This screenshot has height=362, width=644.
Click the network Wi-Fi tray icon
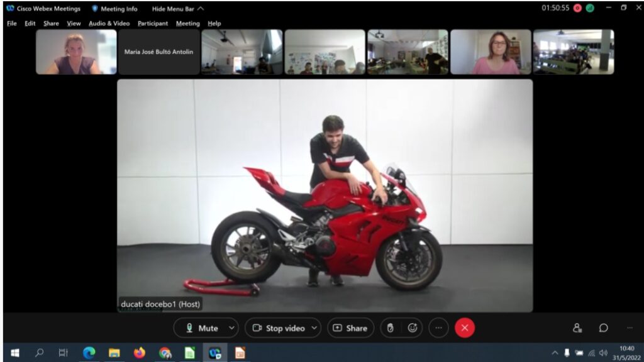tap(591, 353)
